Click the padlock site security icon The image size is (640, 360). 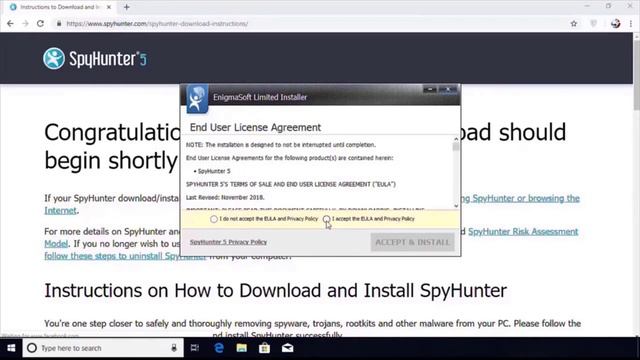[x=59, y=24]
